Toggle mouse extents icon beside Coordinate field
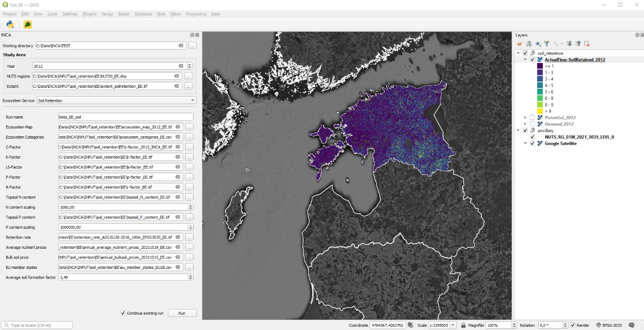644x330 pixels. pyautogui.click(x=410, y=325)
